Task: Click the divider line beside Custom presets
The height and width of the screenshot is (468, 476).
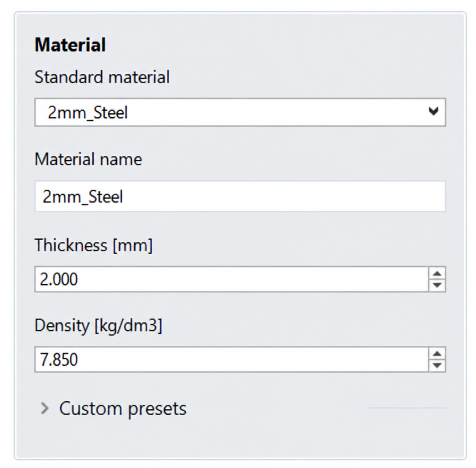Action: click(x=406, y=408)
